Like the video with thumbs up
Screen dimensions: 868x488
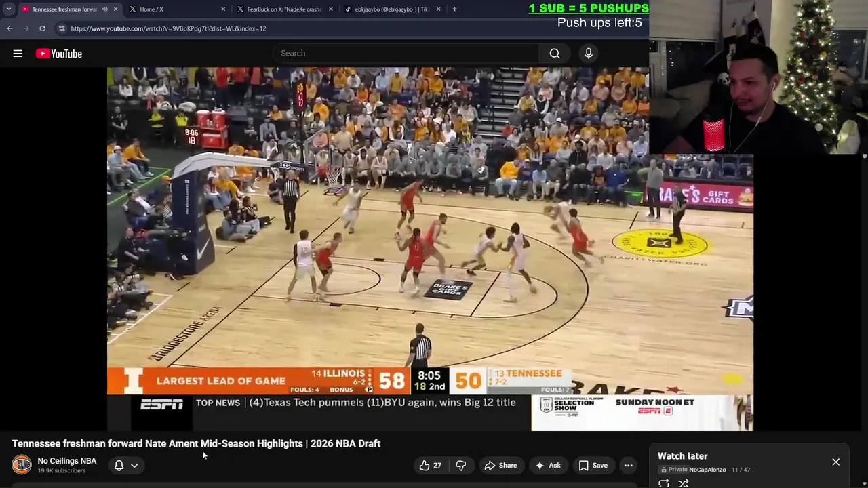[x=430, y=465]
